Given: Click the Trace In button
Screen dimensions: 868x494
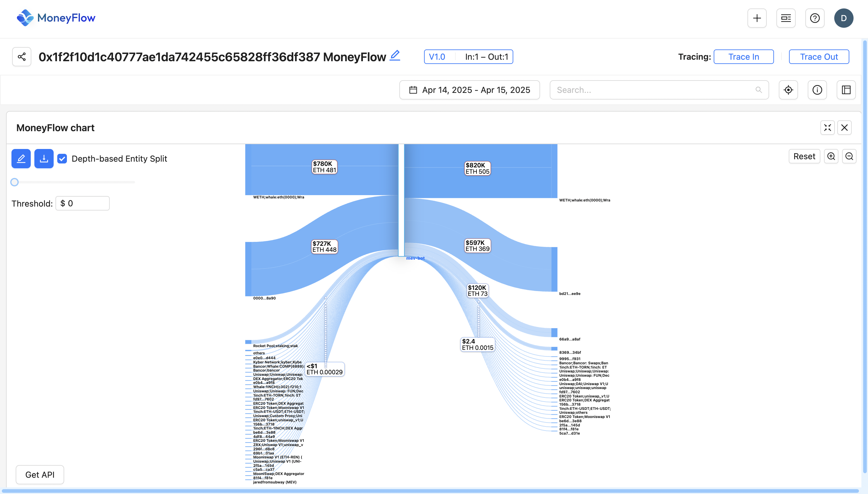Looking at the screenshot, I should 744,57.
